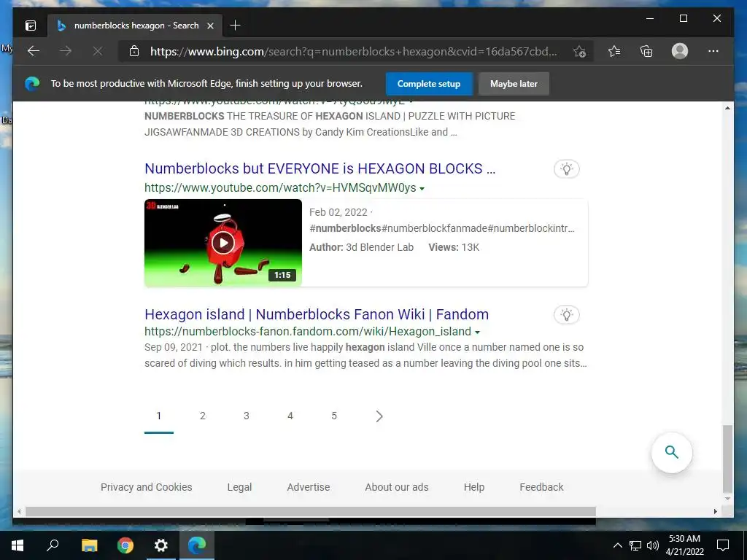Click scroll right arrow on horizontal scrollbar
The height and width of the screenshot is (560, 747).
pyautogui.click(x=716, y=511)
